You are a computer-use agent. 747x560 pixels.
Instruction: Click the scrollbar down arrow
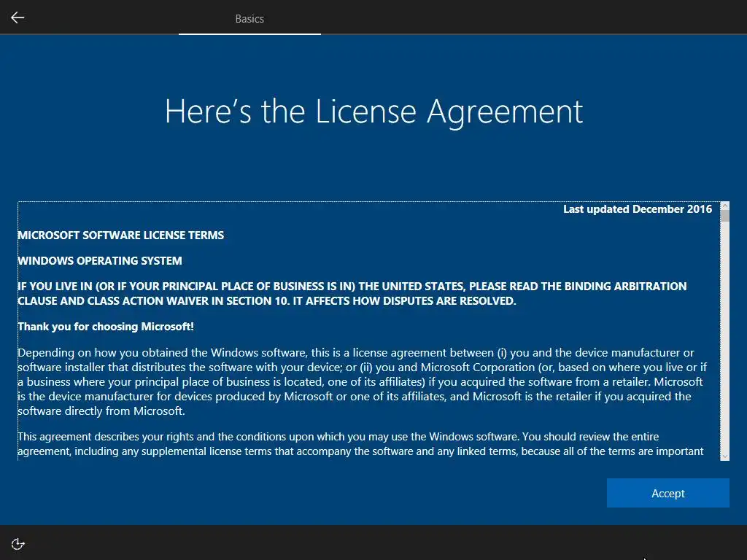[x=725, y=456]
